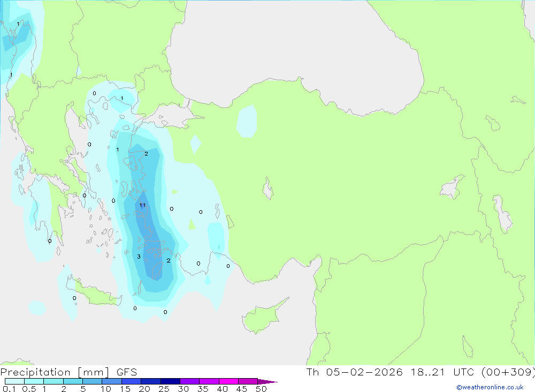Click legend label '25'
This screenshot has height=392, width=535.
(x=164, y=389)
